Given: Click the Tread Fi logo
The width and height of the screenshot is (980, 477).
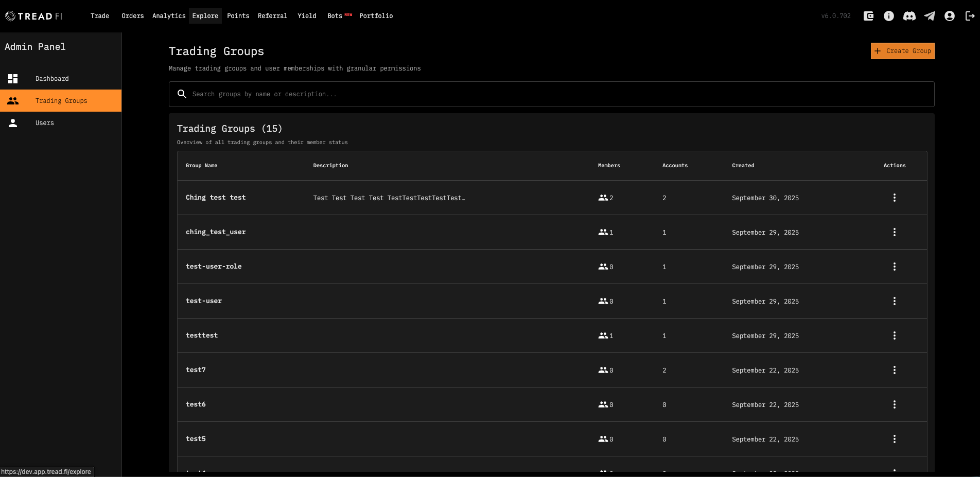Looking at the screenshot, I should (x=34, y=16).
